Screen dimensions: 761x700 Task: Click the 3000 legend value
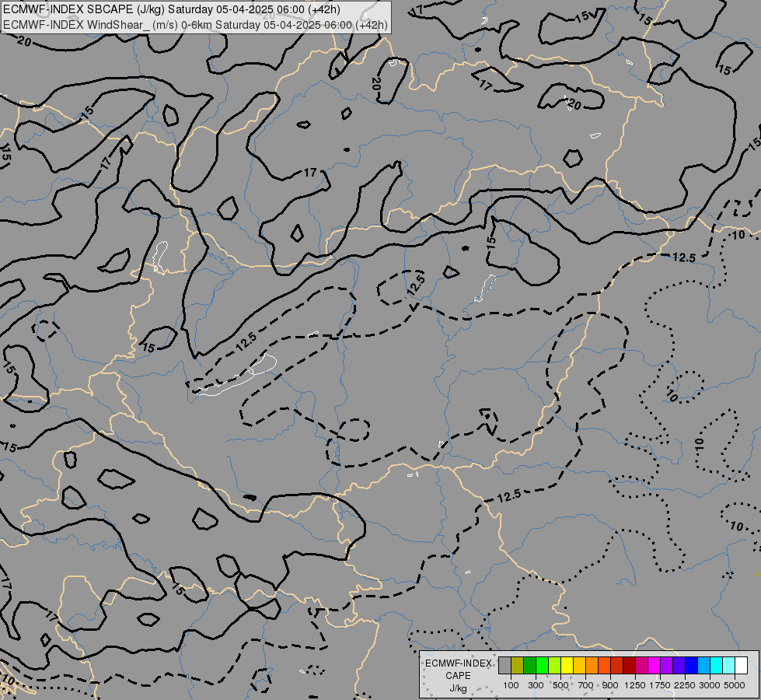click(x=710, y=685)
